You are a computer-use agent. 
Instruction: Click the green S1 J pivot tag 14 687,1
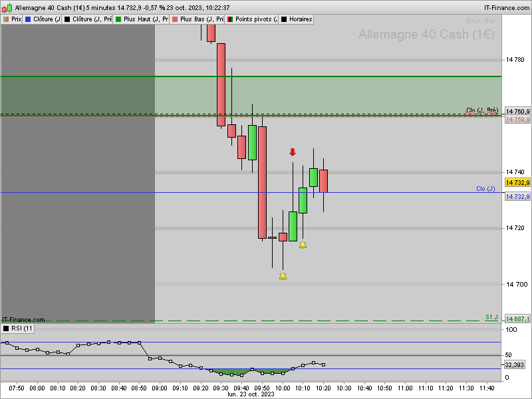coord(517,319)
